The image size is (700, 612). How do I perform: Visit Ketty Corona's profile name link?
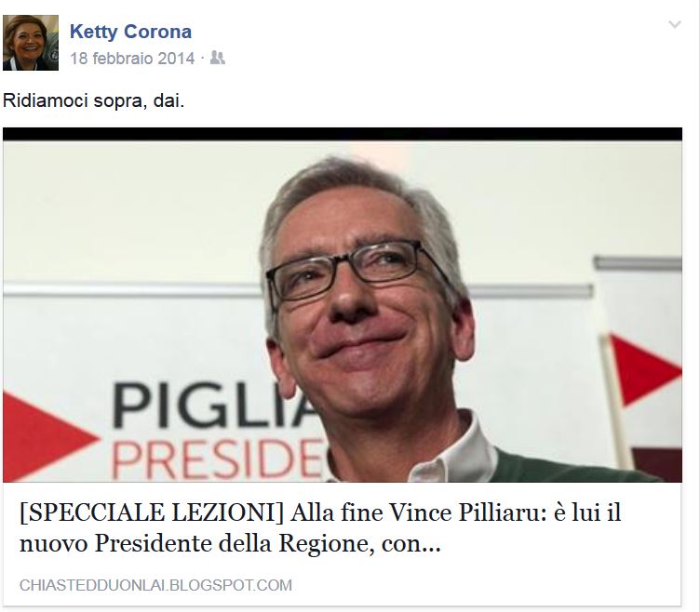click(x=131, y=32)
